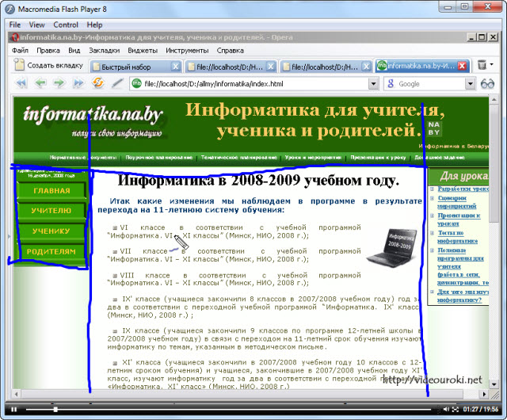Click Создать вкладку new tab button
Image resolution: width=507 pixels, height=420 pixels.
49,65
